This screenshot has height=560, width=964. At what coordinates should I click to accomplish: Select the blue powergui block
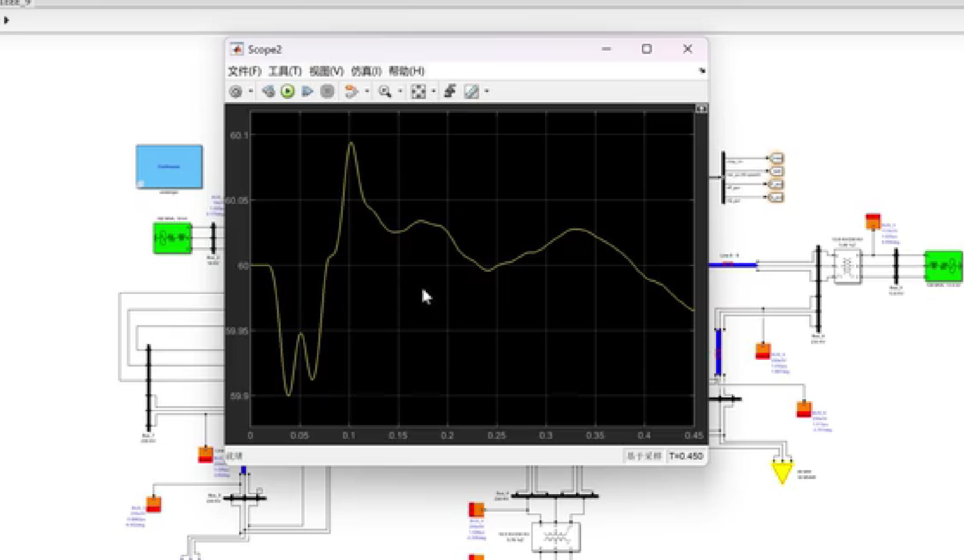(169, 167)
